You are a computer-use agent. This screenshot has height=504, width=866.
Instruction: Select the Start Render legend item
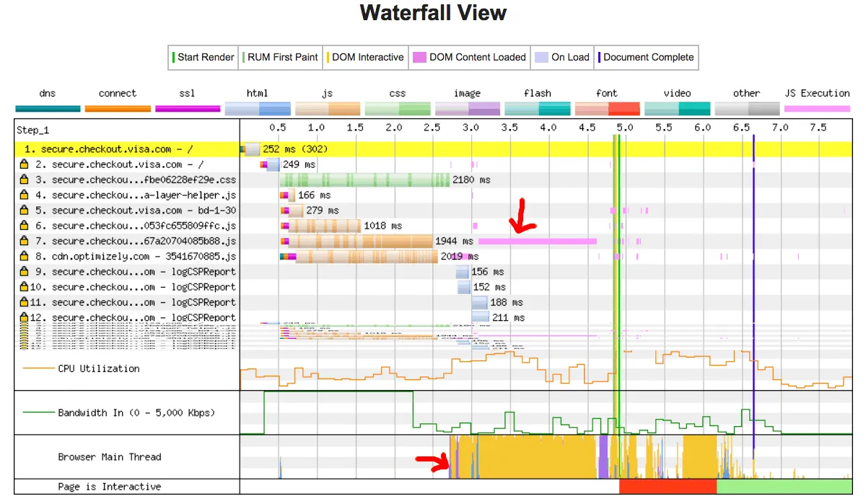(204, 57)
